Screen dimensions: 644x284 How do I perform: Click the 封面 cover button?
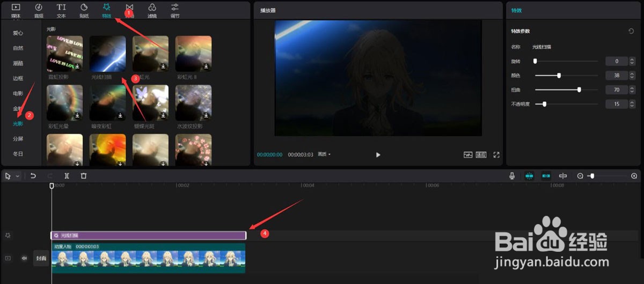tap(41, 258)
